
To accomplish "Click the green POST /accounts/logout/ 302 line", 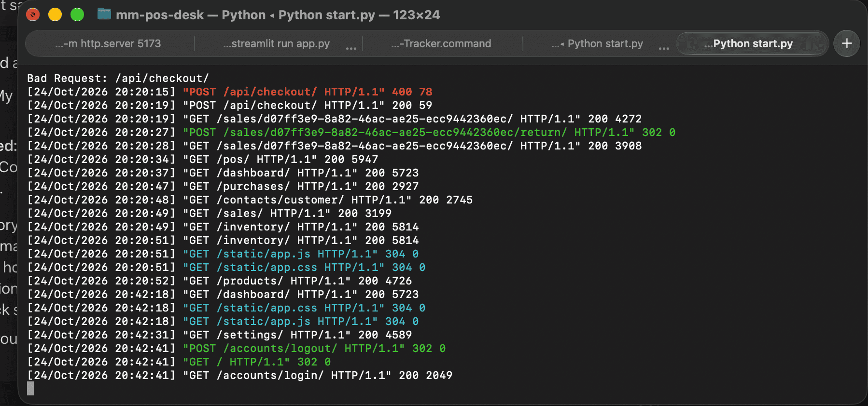I will click(x=237, y=348).
